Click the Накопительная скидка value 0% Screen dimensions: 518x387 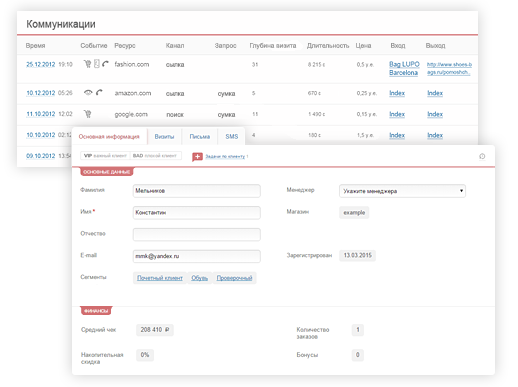click(145, 355)
